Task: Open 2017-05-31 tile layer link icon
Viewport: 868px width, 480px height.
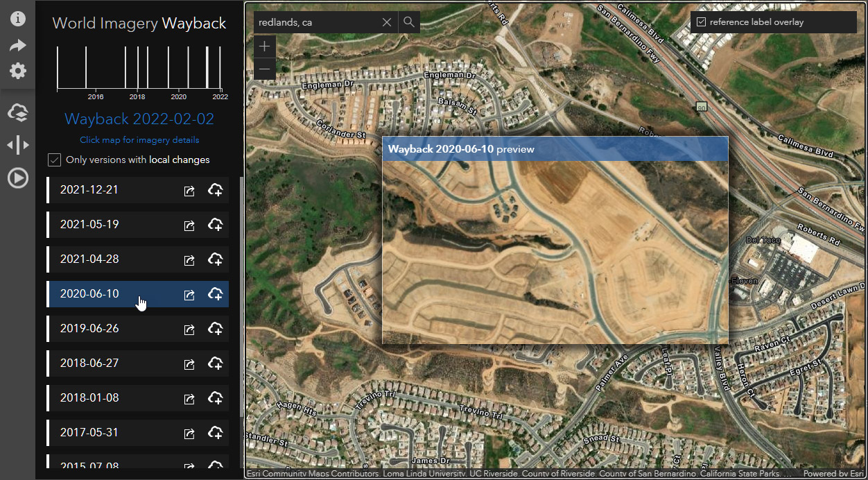Action: (x=189, y=434)
